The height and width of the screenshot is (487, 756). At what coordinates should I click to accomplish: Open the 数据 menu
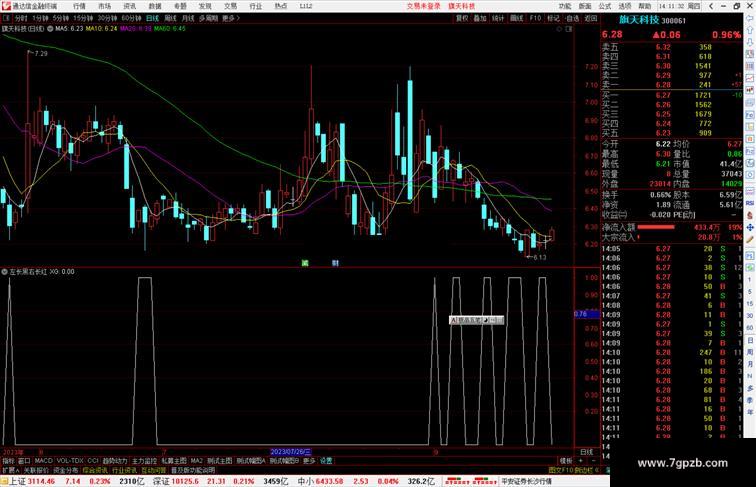(x=155, y=6)
